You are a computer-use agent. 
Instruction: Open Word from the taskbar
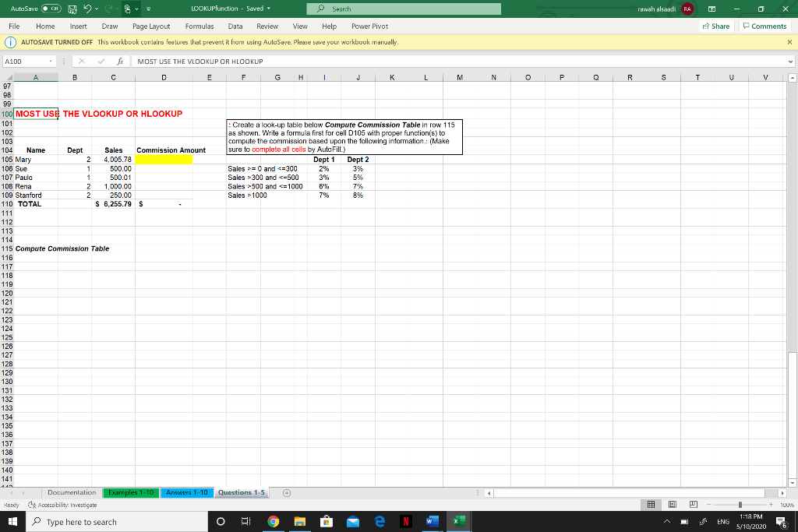click(432, 521)
